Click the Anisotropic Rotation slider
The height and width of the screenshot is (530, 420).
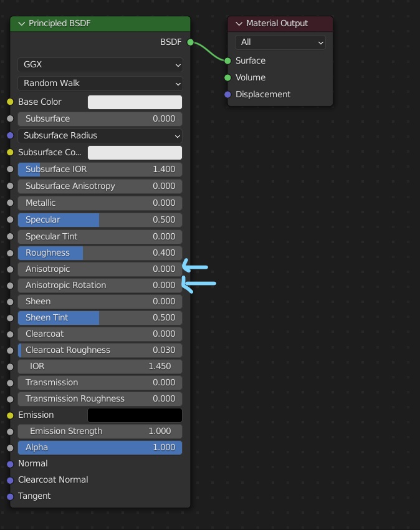click(100, 286)
